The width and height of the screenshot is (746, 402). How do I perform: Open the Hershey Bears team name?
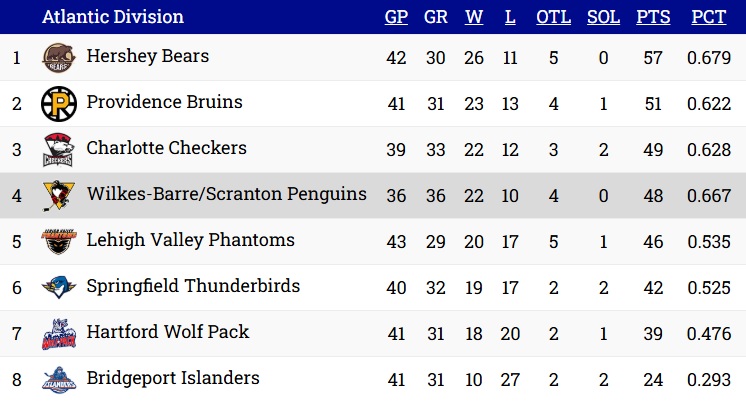coord(147,56)
